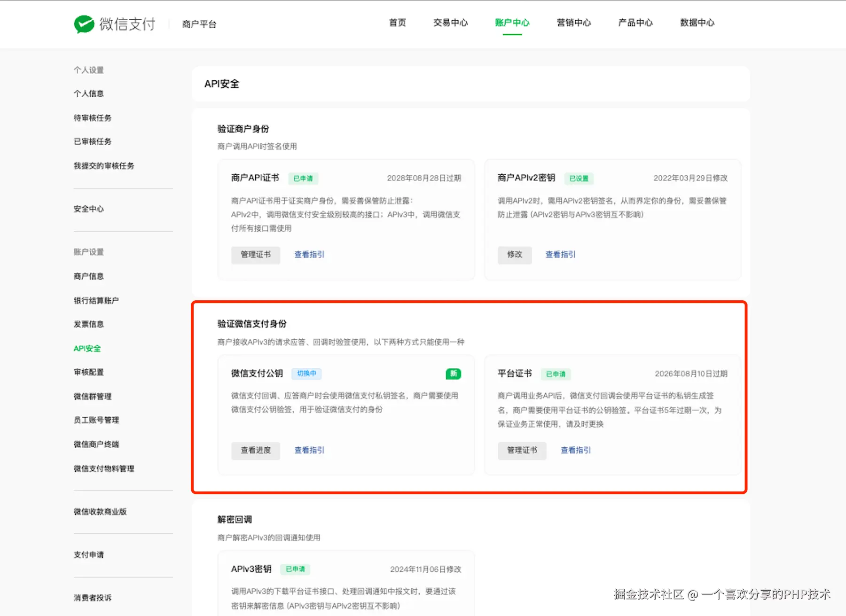Open 我提交的审核任务 sidebar item
Screen dimensions: 846x616
[104, 166]
